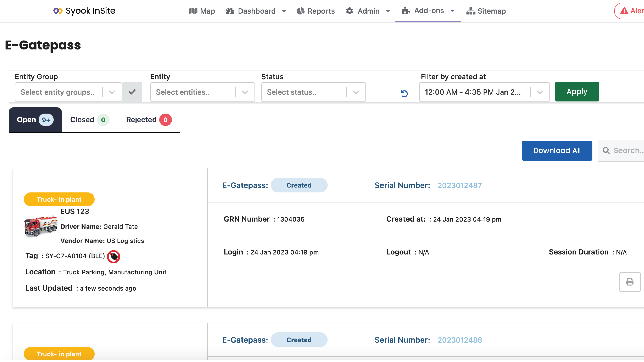
Task: Click the search magnifier icon
Action: [x=606, y=150]
